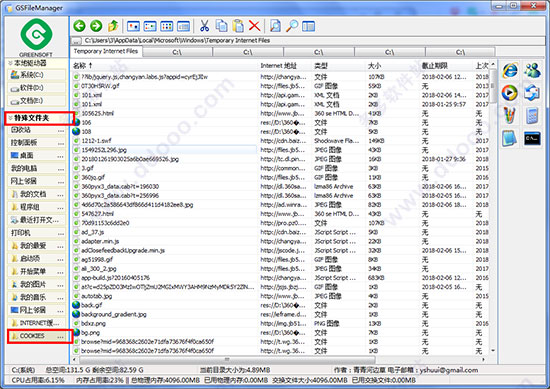This screenshot has height=389, width=550.
Task: Open the '...' menu beside COOKIES
Action: 61,336
